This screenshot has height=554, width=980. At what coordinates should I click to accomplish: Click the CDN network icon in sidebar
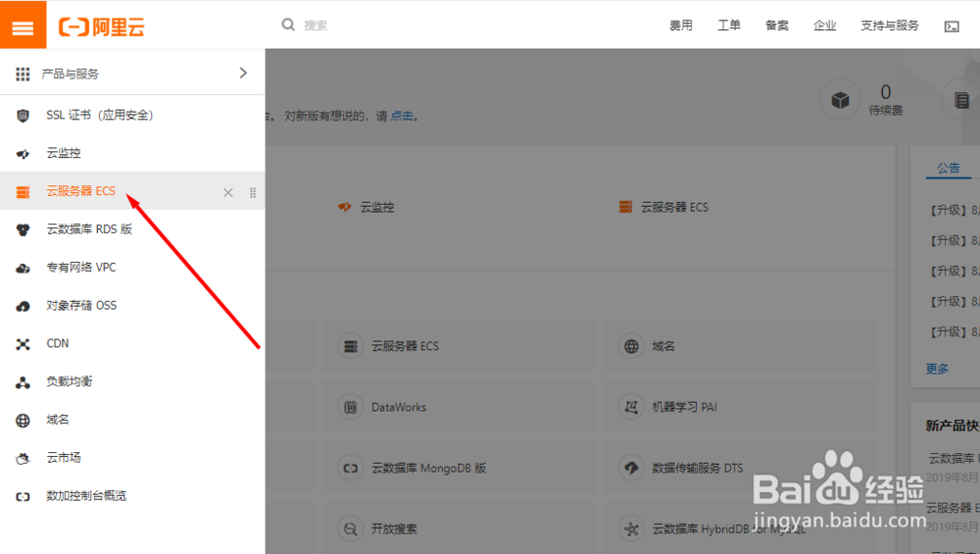point(24,344)
